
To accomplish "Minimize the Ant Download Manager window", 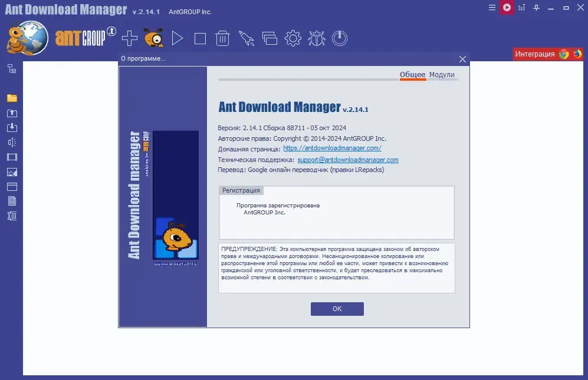I will 551,8.
